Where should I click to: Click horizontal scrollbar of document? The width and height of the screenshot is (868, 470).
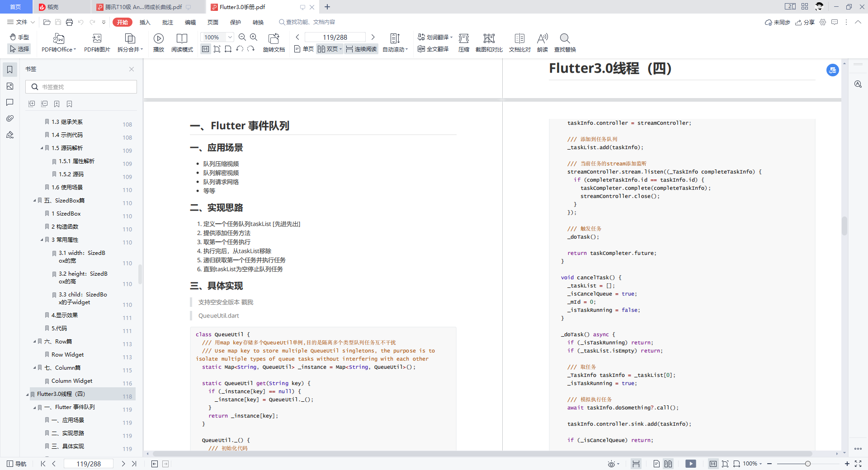[482, 453]
